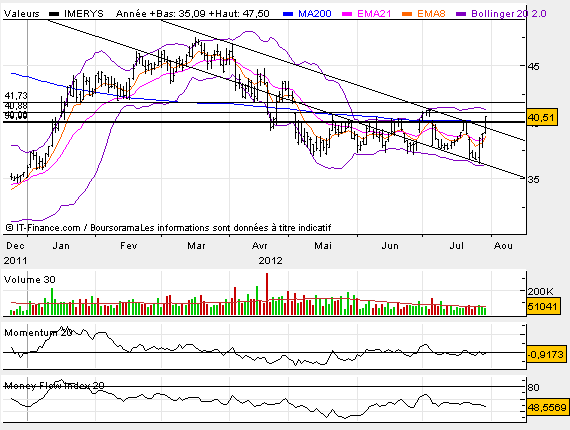The width and height of the screenshot is (570, 430).
Task: Click the 2011 year label
Action: coord(16,261)
